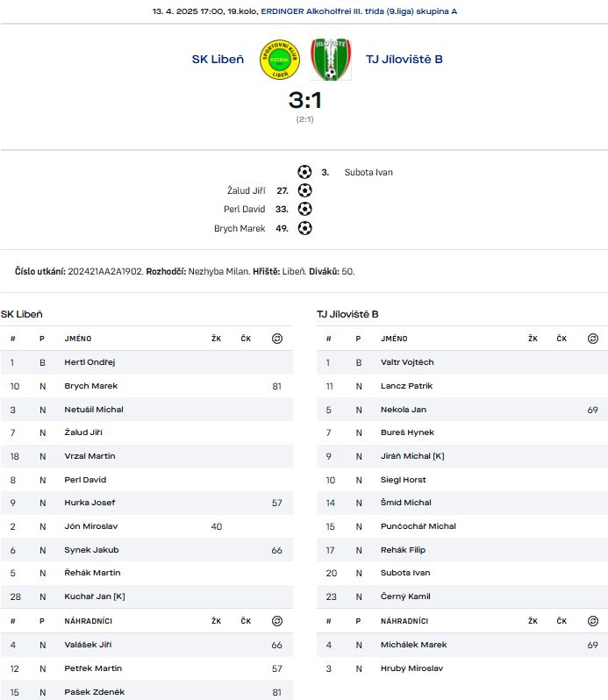Click the goal ball icon for Perl David
This screenshot has width=608, height=700.
tap(305, 209)
